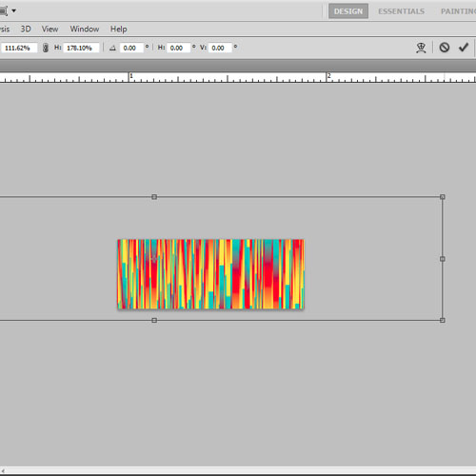Click the height field showing 178.10%
Screen dimensions: 476x476
tap(81, 48)
